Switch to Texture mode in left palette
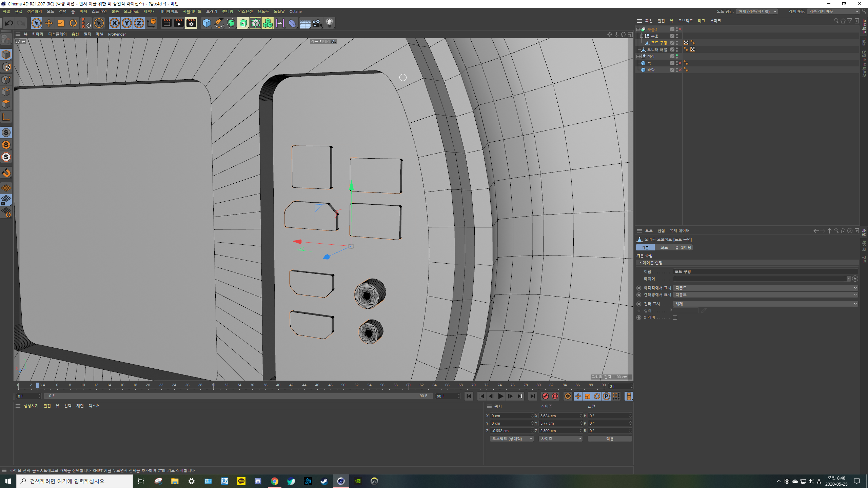Image resolution: width=868 pixels, height=488 pixels. click(x=6, y=67)
